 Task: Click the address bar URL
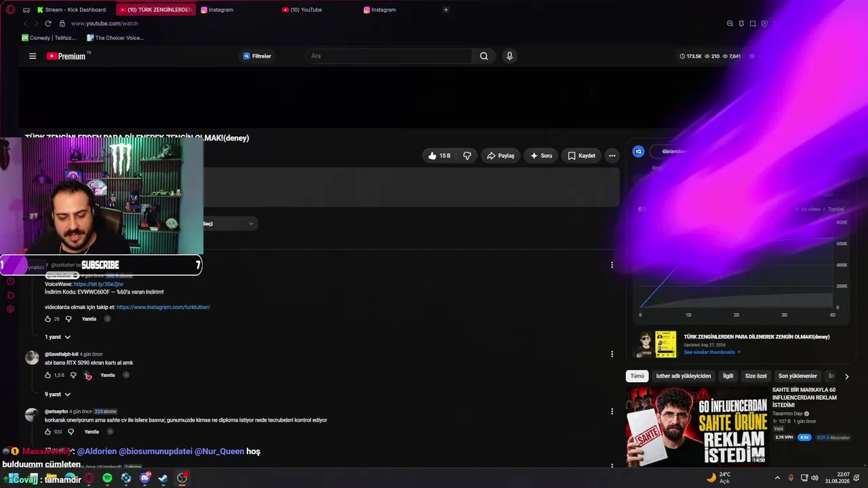104,24
